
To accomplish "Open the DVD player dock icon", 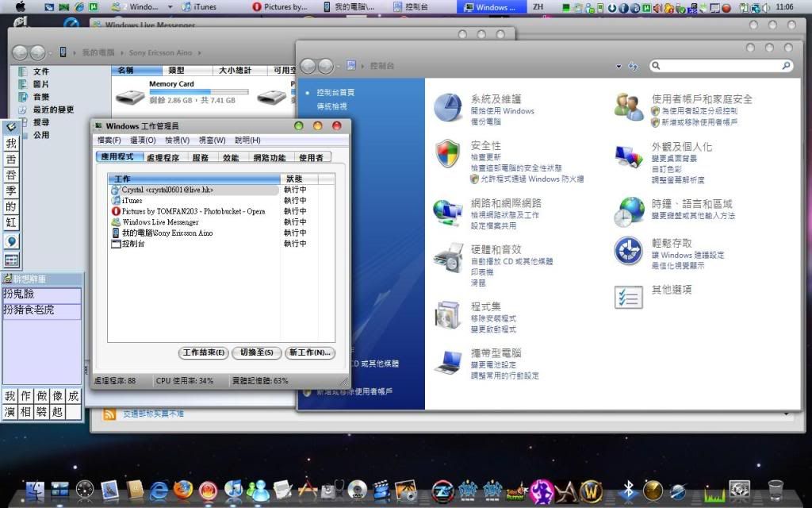I will (x=358, y=489).
